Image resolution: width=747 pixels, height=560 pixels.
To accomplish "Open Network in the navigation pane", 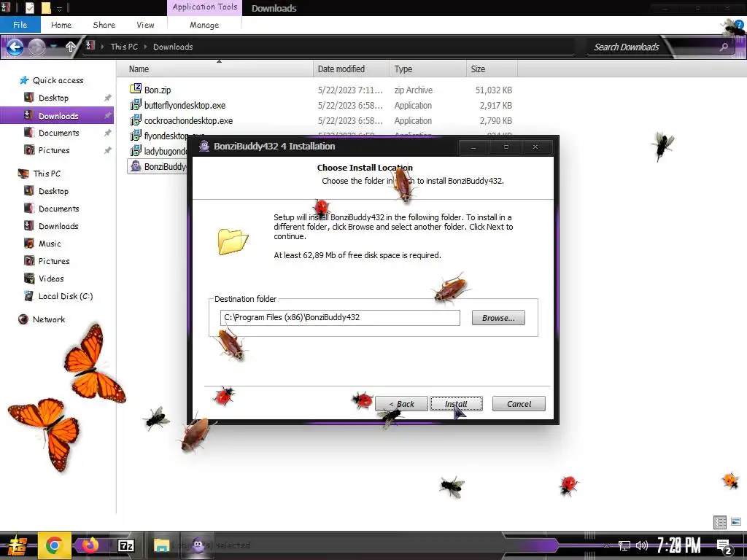I will tap(49, 319).
